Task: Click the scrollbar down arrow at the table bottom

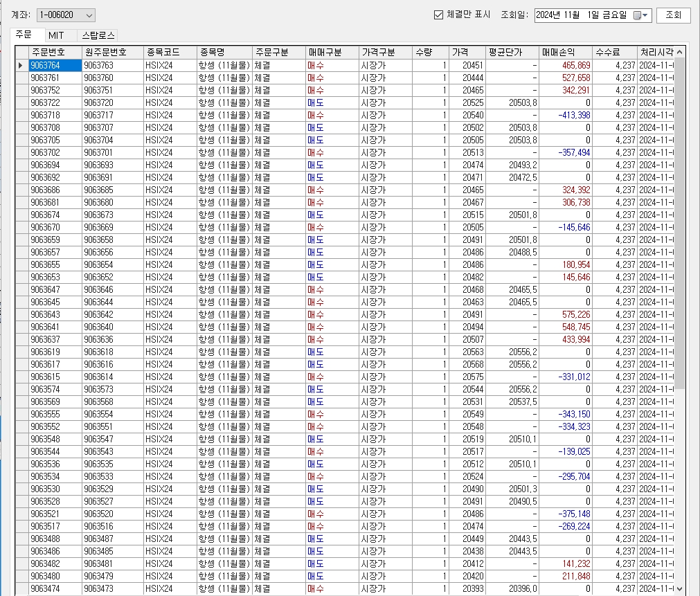Action: pyautogui.click(x=679, y=588)
